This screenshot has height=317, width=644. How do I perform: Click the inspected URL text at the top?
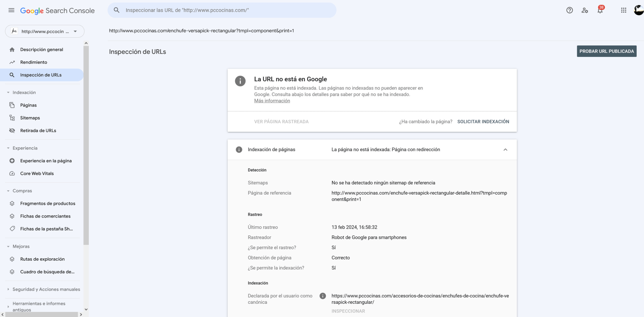(201, 31)
